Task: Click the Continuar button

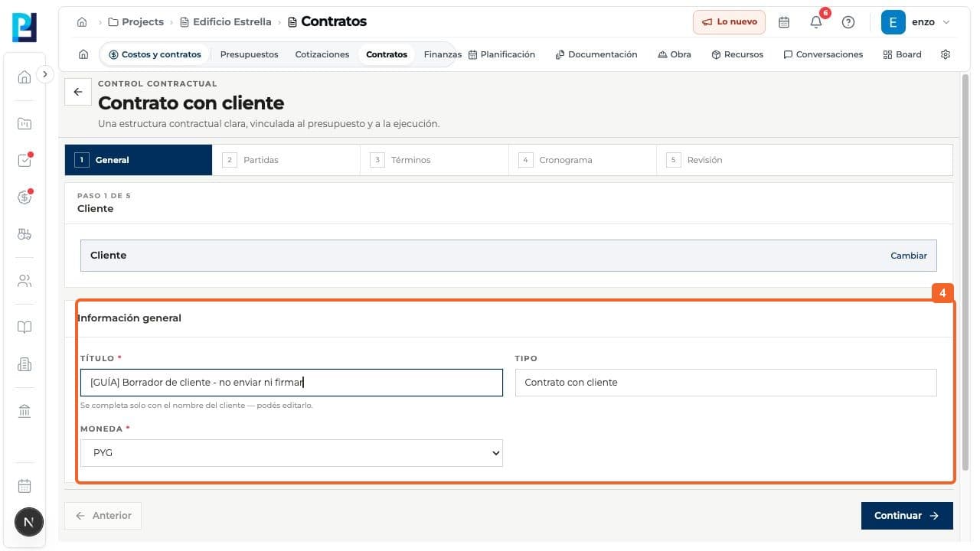Action: point(907,516)
